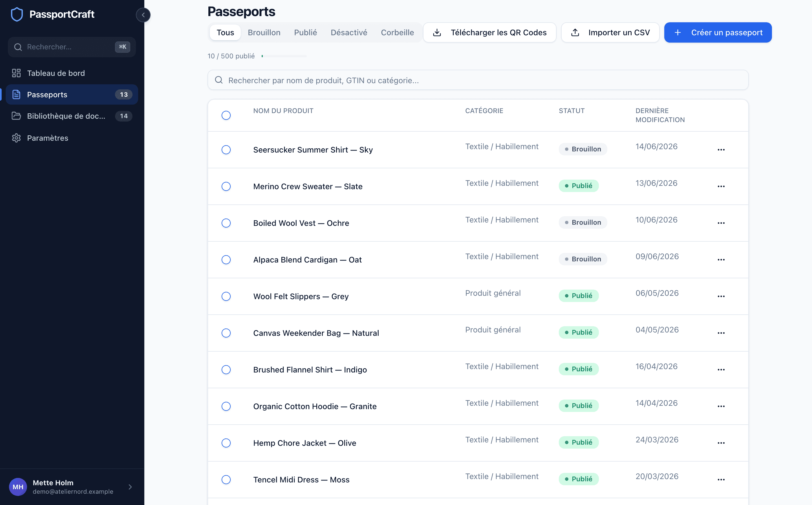Open actions menu for Hemp Chore Jacket
This screenshot has height=505, width=812.
(721, 443)
